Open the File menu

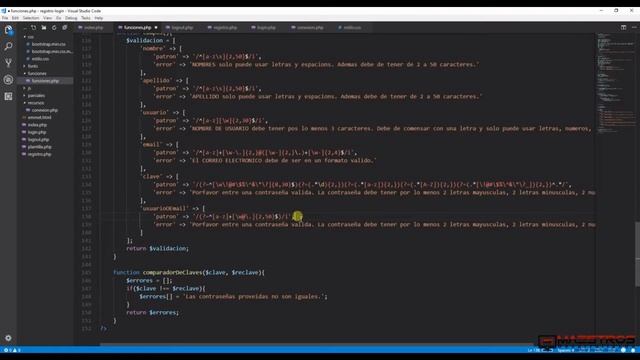tap(5, 18)
